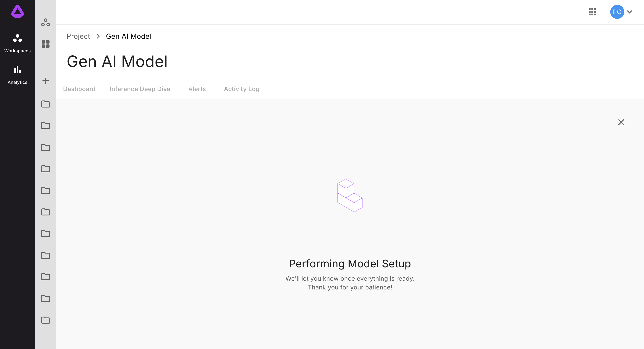The image size is (644, 349).
Task: Click the purple cubes illustration
Action: click(350, 195)
